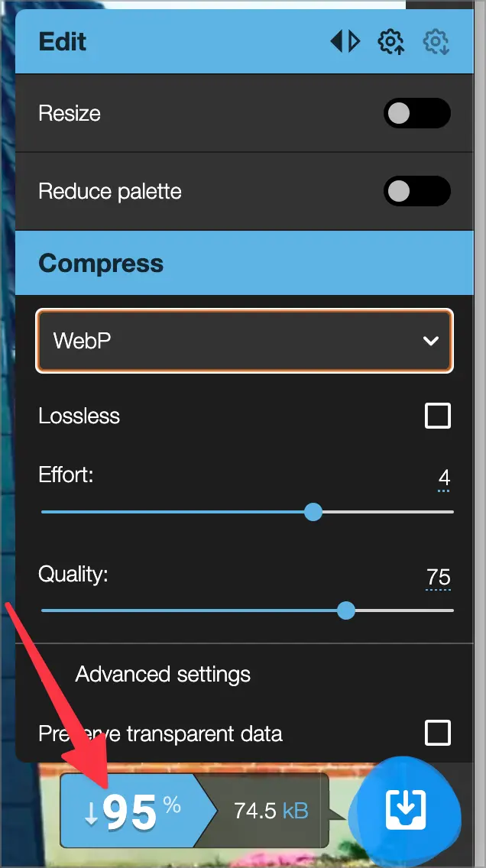Enable the Resize toggle switch
The image size is (486, 868).
(x=416, y=113)
